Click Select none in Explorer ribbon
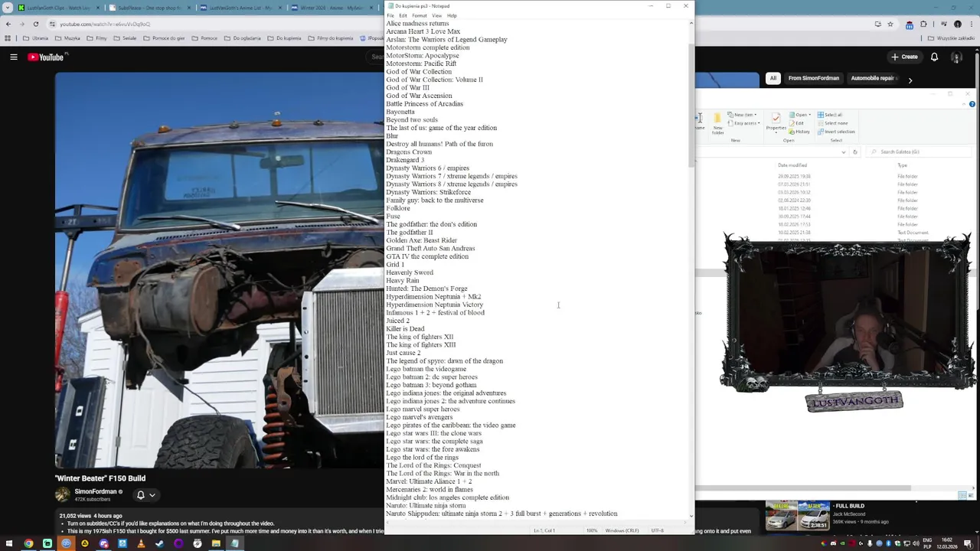This screenshot has width=980, height=551. tap(832, 123)
